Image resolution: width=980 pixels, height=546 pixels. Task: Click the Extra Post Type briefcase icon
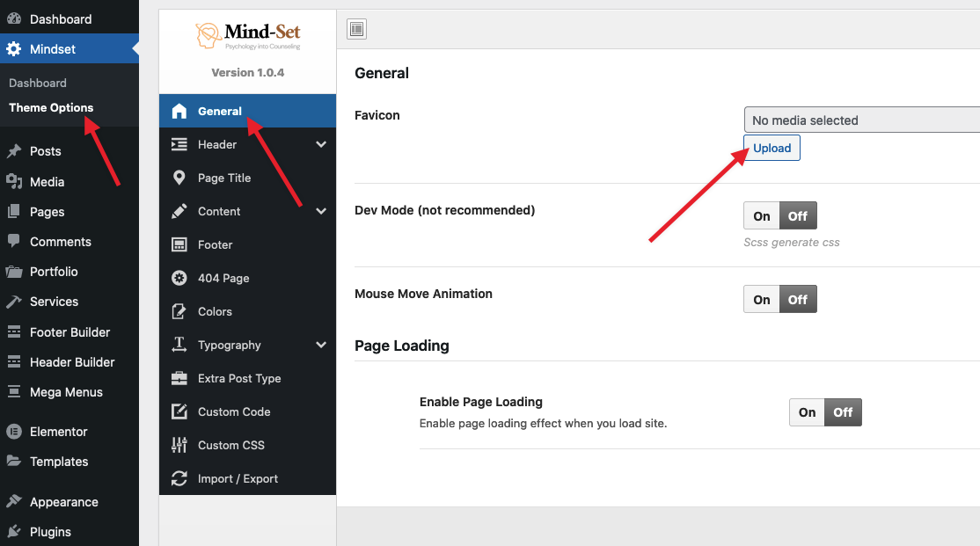[179, 378]
